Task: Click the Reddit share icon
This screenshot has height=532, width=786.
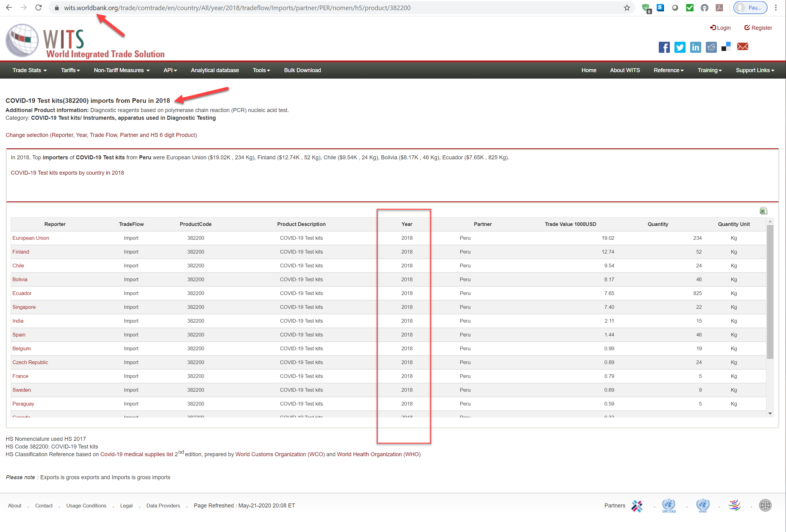Action: point(711,47)
